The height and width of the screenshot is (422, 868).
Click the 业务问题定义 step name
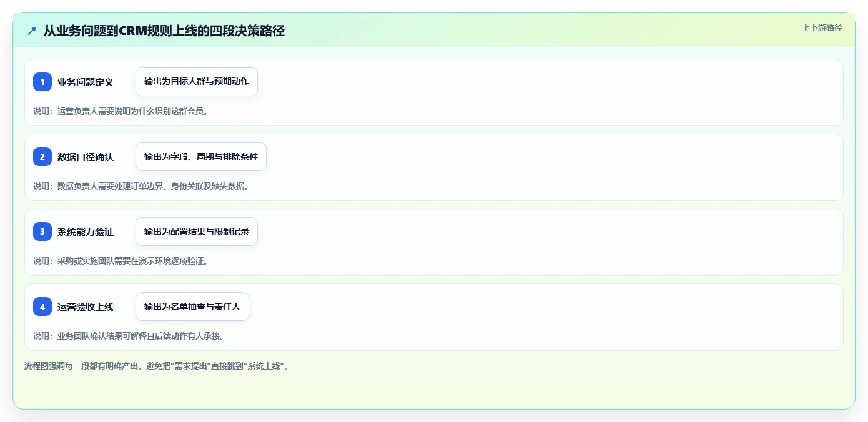click(x=86, y=82)
